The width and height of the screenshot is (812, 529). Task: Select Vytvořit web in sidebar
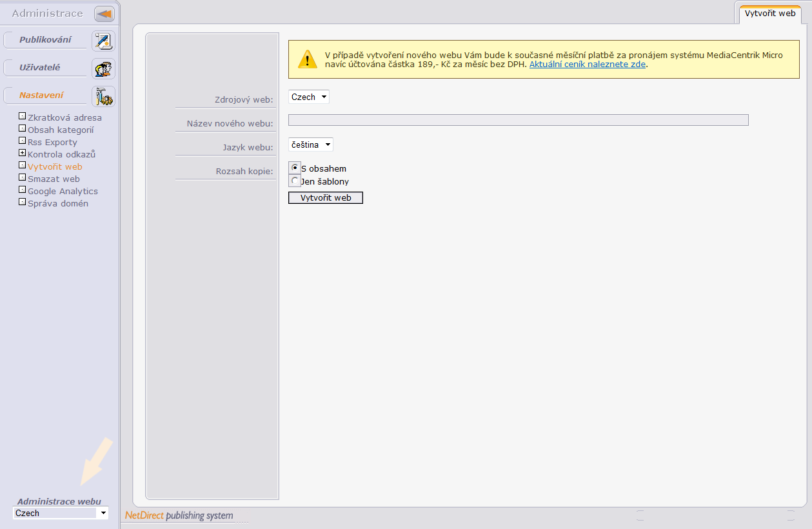(x=55, y=166)
